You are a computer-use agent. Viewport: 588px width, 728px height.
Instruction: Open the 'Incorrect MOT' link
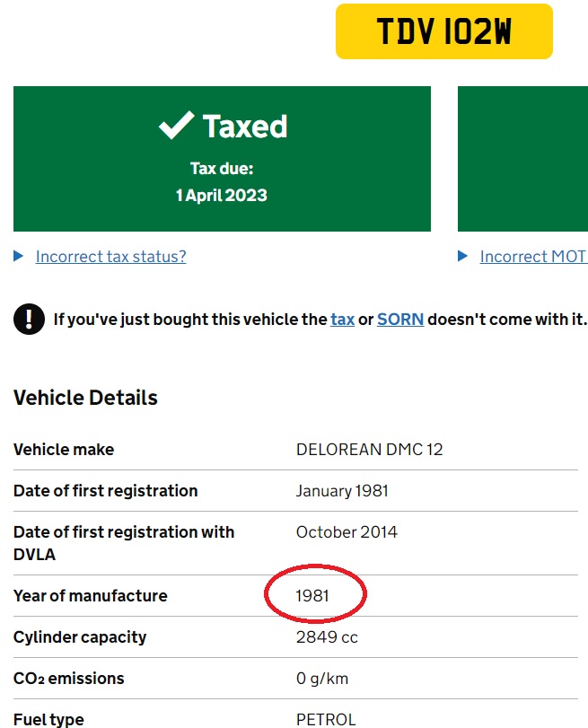[533, 257]
